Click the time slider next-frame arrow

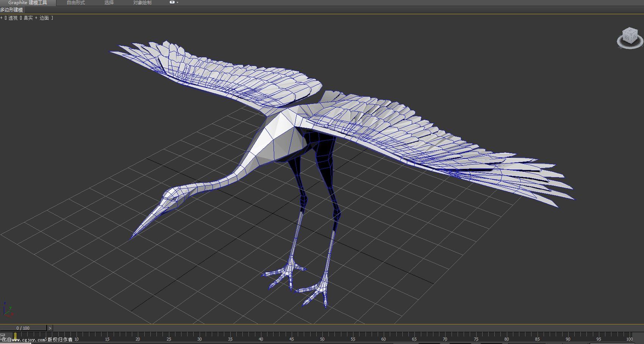pyautogui.click(x=50, y=328)
